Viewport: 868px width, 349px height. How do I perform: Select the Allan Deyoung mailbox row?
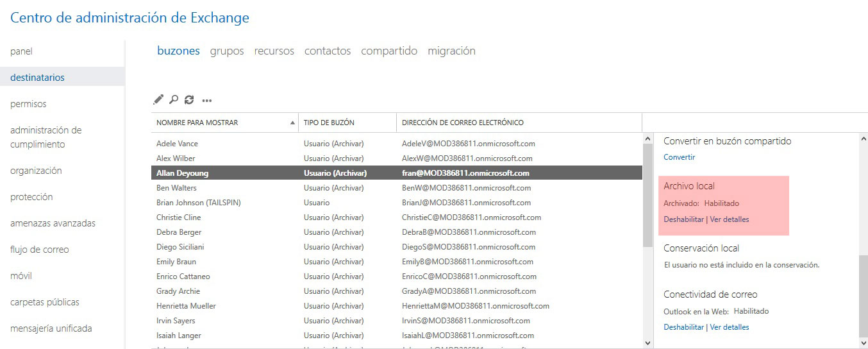click(x=396, y=173)
